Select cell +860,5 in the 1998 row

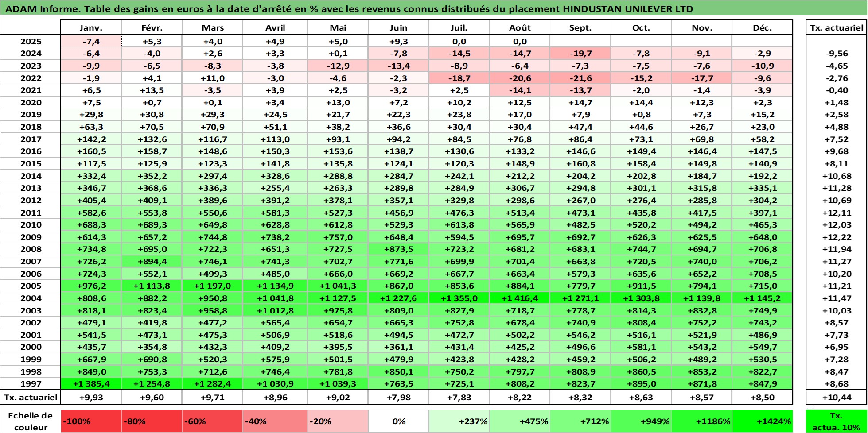[641, 372]
